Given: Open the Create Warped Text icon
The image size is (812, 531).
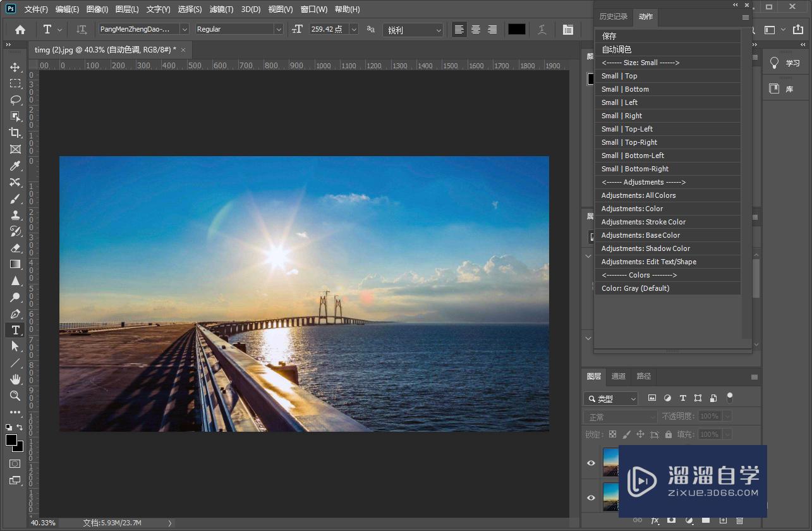Looking at the screenshot, I should click(x=542, y=29).
